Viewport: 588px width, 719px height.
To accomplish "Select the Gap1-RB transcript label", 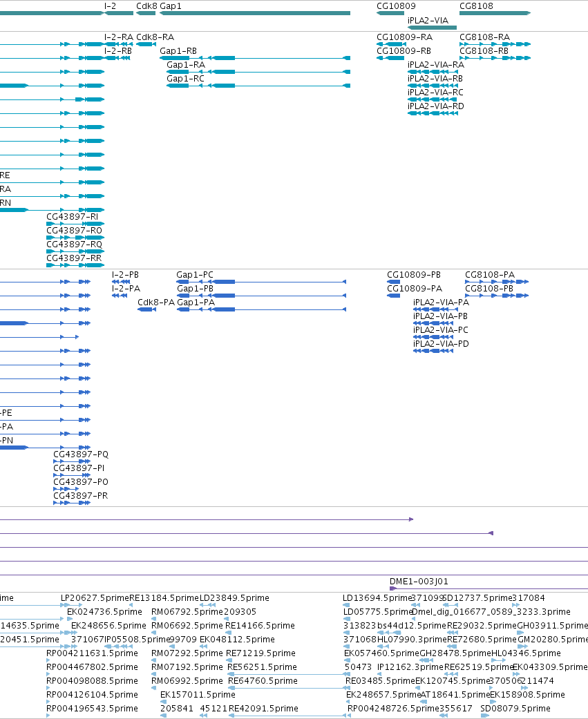I will coord(178,51).
